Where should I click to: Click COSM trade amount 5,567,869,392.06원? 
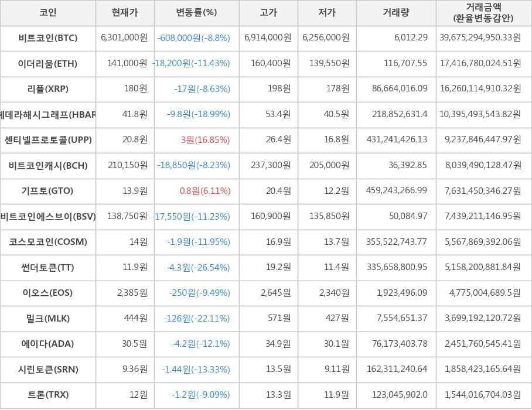click(x=483, y=242)
